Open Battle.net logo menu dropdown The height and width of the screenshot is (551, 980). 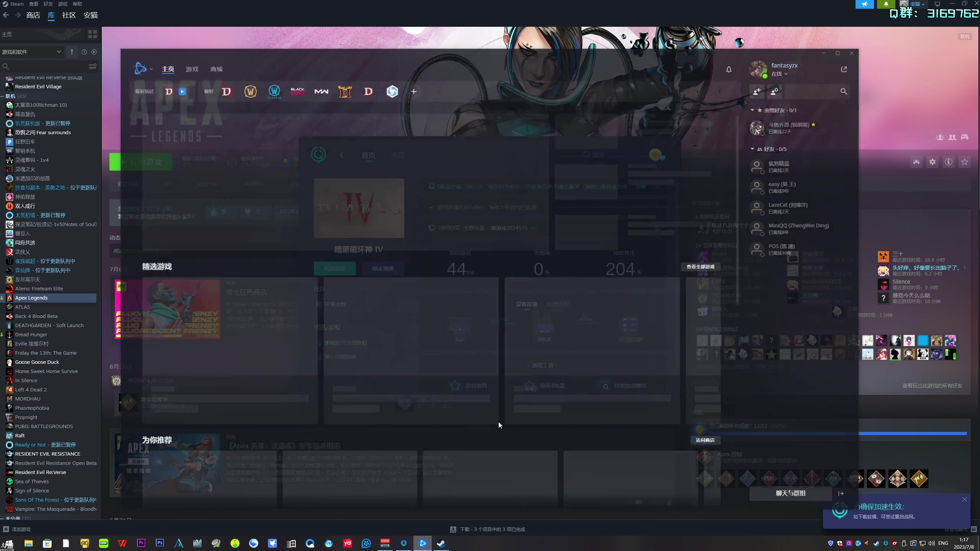144,69
